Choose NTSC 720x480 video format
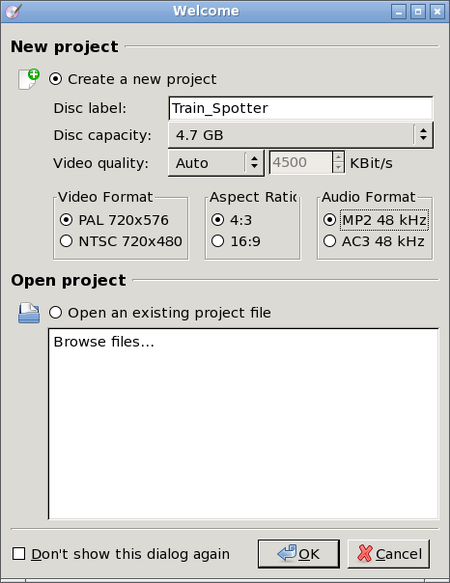 click(66, 241)
